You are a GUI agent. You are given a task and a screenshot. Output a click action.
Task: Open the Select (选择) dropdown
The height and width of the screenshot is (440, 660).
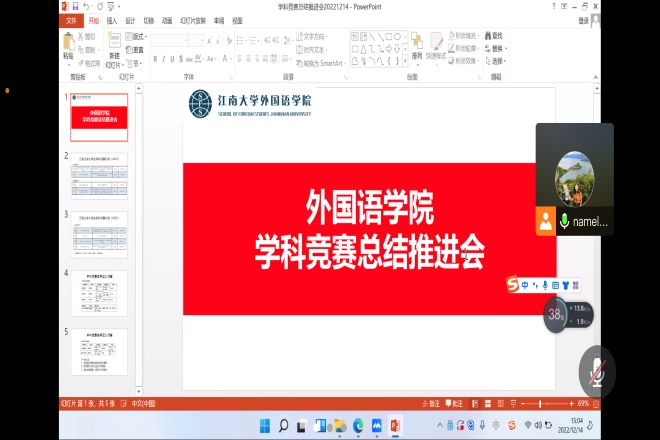click(500, 61)
